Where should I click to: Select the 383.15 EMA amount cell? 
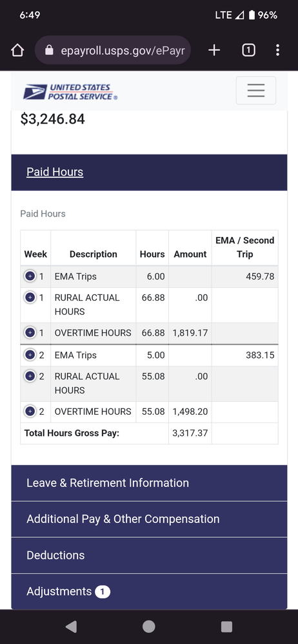point(245,355)
